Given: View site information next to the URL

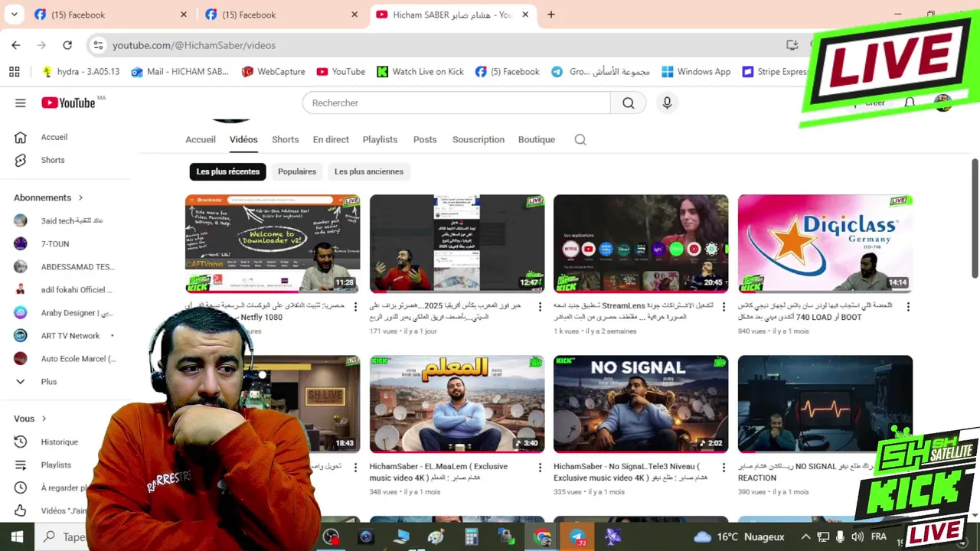Looking at the screenshot, I should click(98, 45).
